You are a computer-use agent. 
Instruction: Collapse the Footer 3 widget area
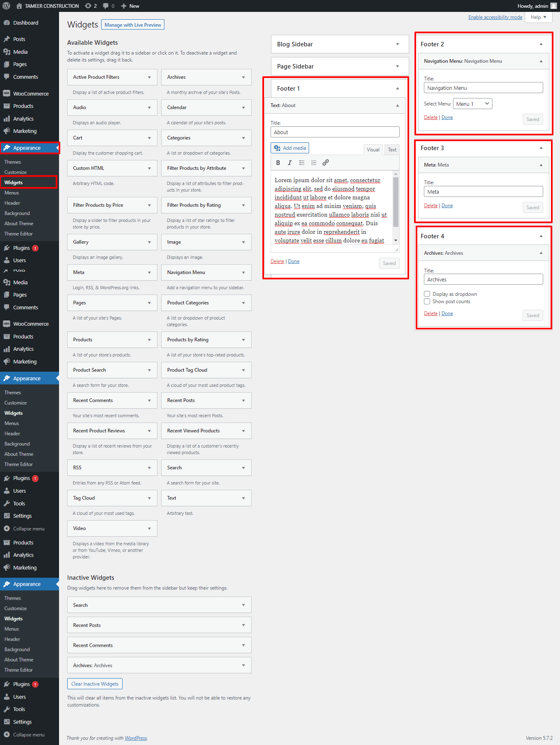pos(541,148)
